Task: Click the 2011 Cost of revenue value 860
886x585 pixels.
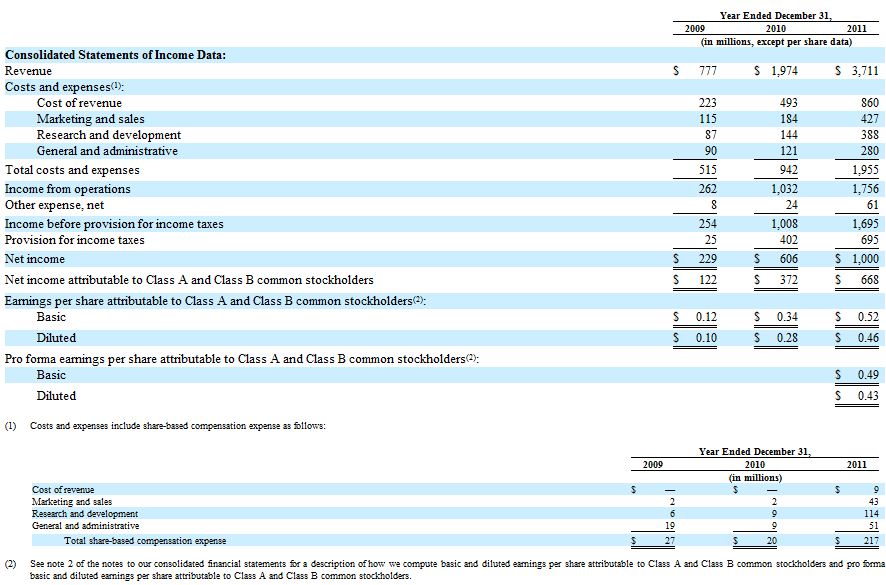Action: coord(870,103)
